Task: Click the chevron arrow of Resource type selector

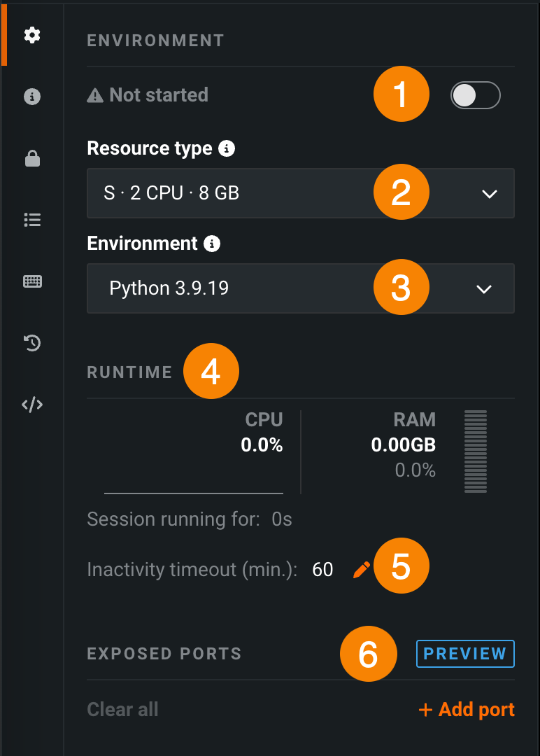Action: [x=490, y=194]
